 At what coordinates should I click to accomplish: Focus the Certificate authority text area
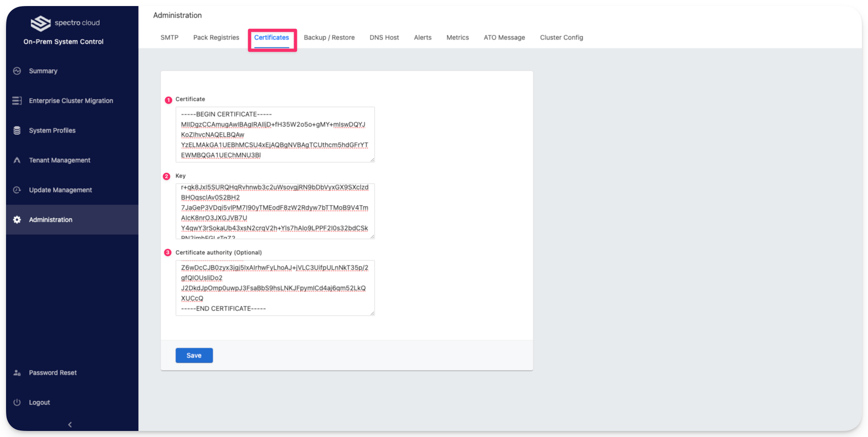(275, 288)
